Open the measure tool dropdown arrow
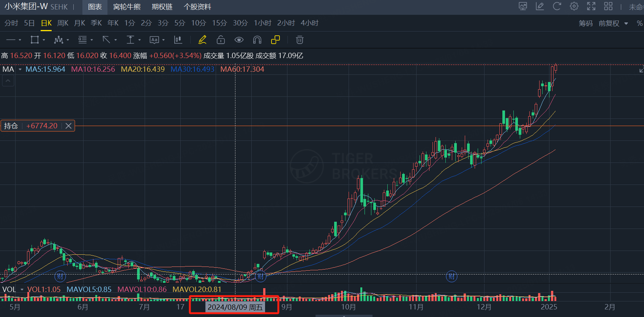This screenshot has width=644, height=317. pos(139,40)
